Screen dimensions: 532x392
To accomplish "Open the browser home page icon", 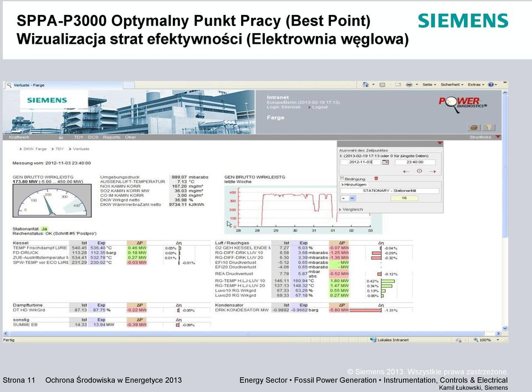I will pyautogui.click(x=365, y=85).
